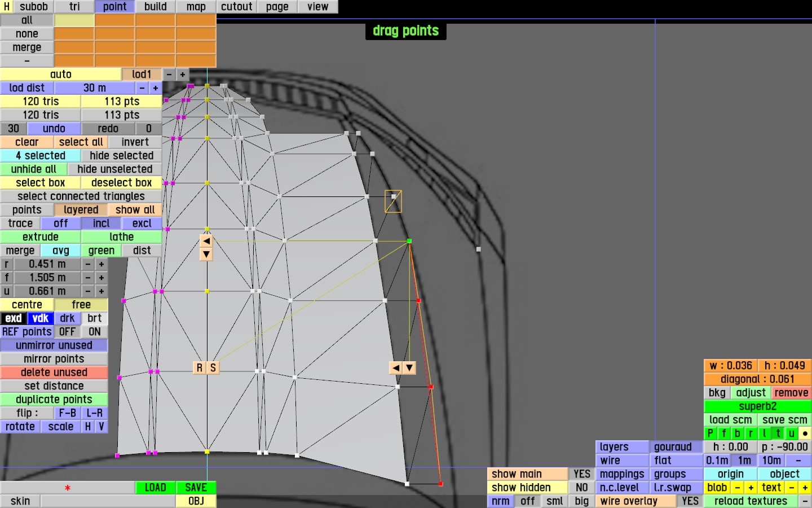Screen dimensions: 812x508
Task: Select the f (front) view button
Action: pyautogui.click(x=724, y=433)
